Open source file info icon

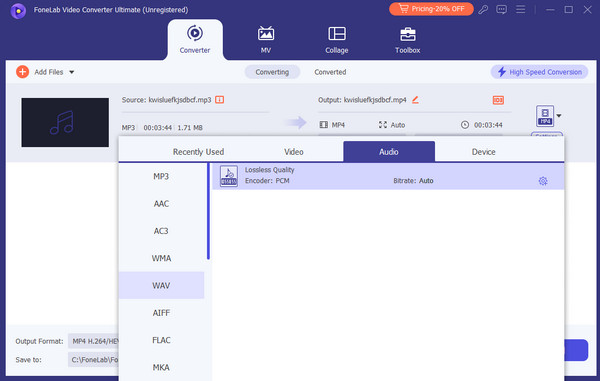click(x=220, y=100)
